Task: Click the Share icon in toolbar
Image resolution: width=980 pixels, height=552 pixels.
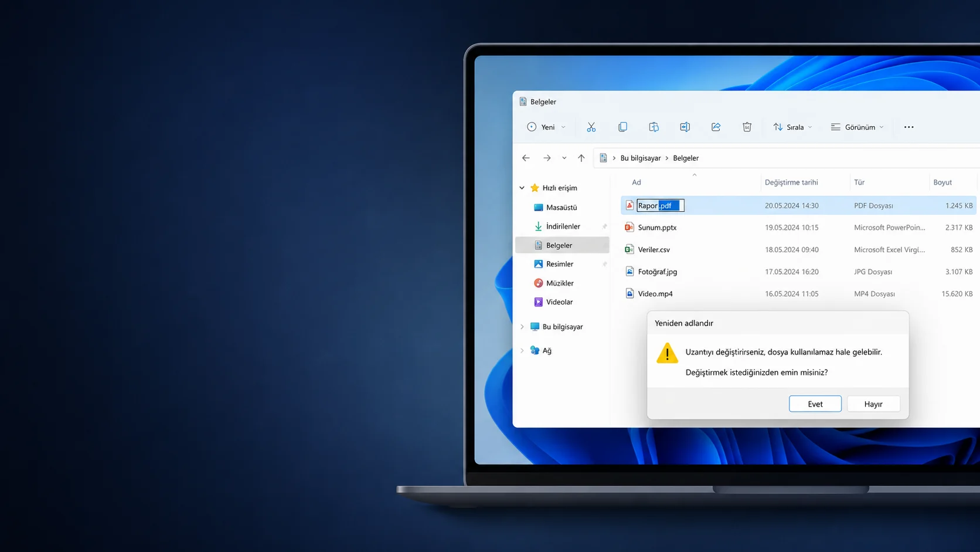Action: point(716,127)
